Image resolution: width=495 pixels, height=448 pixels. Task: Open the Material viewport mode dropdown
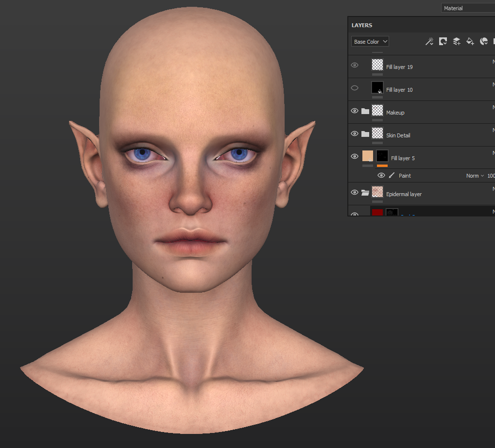pos(468,8)
